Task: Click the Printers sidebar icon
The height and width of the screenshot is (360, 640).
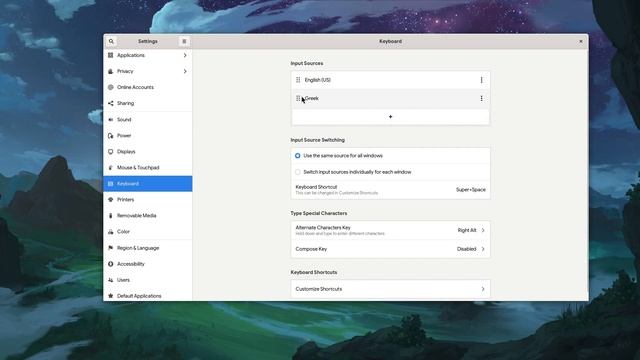Action: pyautogui.click(x=110, y=200)
